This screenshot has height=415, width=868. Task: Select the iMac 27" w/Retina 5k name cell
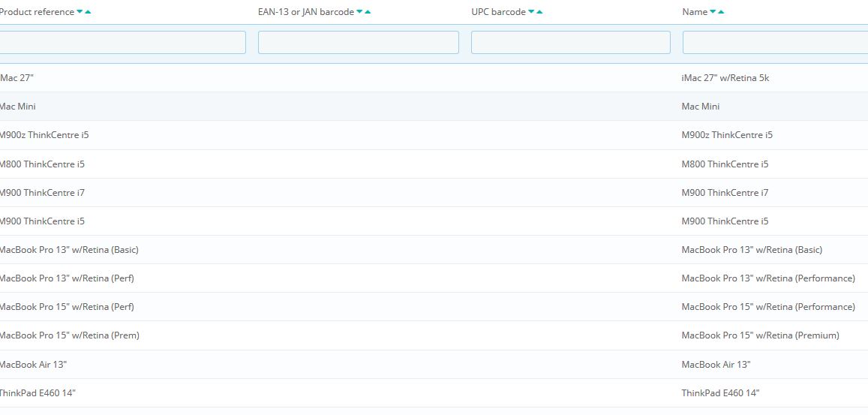(725, 77)
